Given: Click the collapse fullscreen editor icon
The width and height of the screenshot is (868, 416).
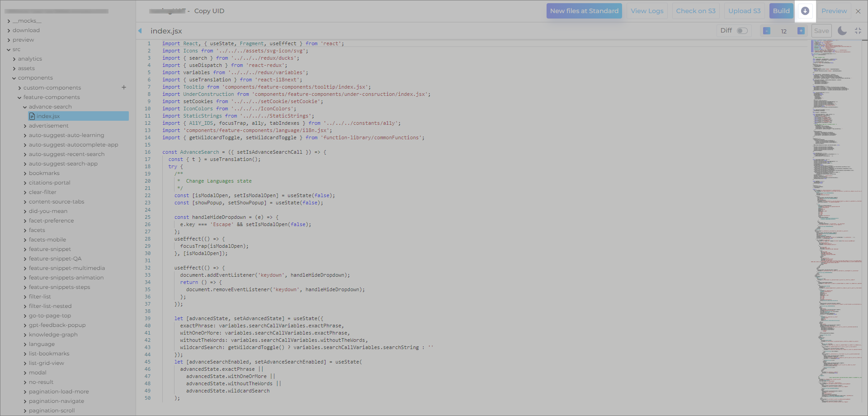Looking at the screenshot, I should (x=858, y=31).
